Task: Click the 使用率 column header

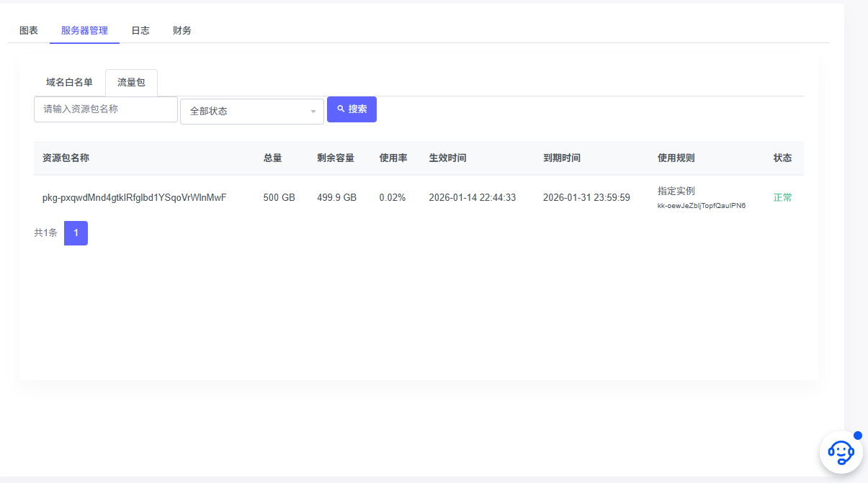Action: (393, 158)
